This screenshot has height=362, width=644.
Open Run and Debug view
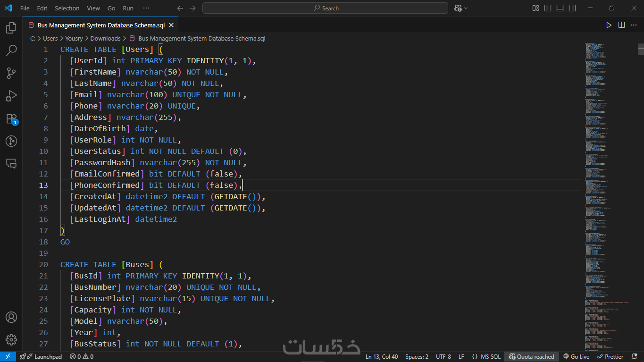pos(11,96)
